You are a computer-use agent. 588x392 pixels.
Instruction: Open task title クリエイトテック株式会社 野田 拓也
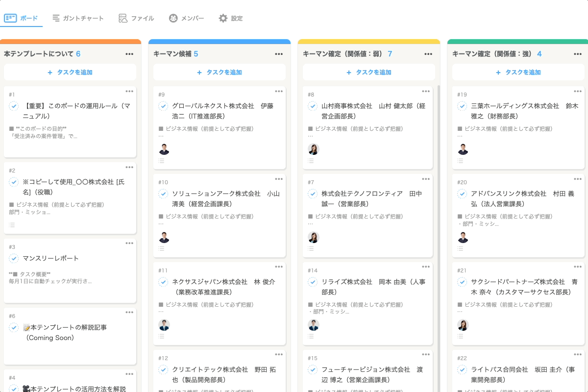[224, 374]
